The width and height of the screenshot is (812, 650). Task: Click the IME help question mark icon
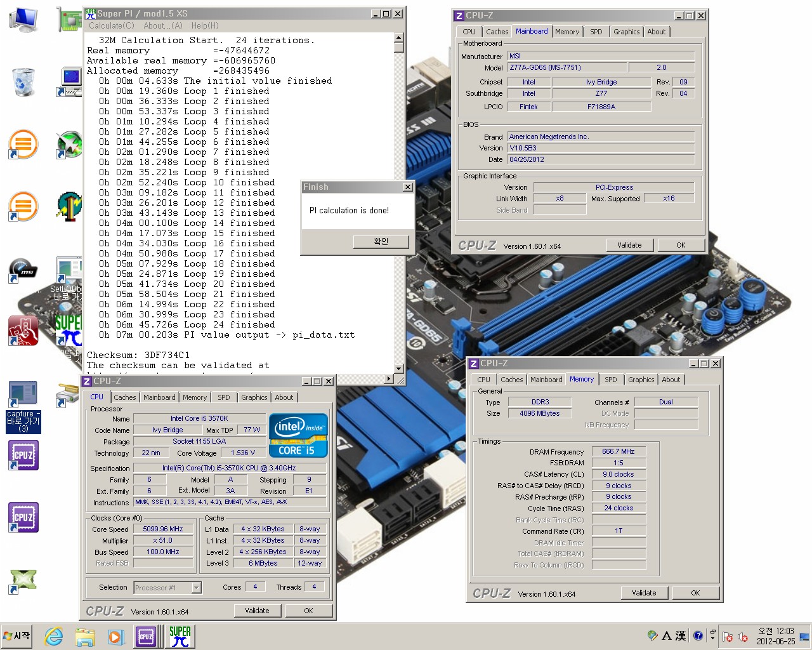pos(698,635)
